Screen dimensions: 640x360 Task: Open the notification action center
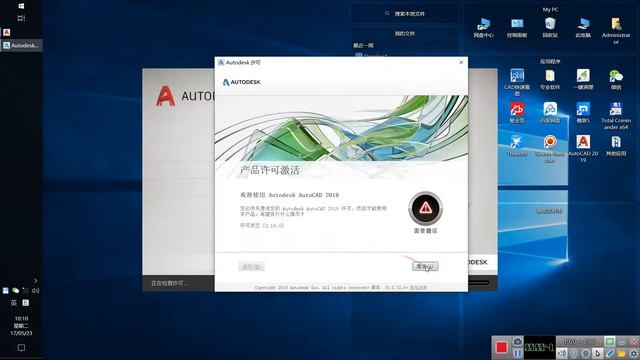tap(21, 348)
